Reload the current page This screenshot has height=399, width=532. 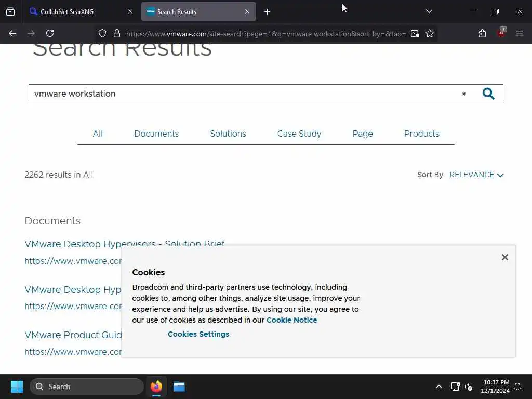click(50, 33)
